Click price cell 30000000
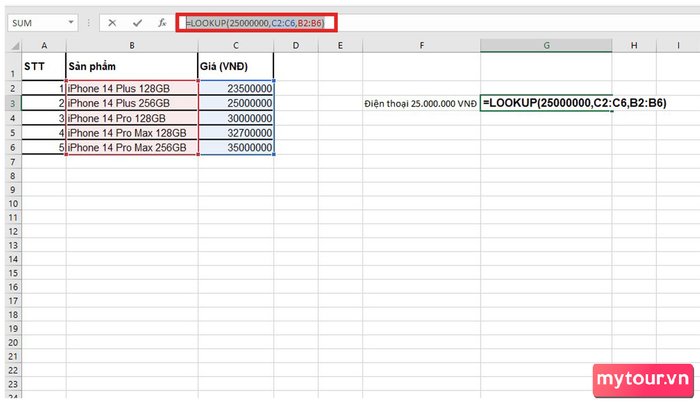 [x=236, y=118]
